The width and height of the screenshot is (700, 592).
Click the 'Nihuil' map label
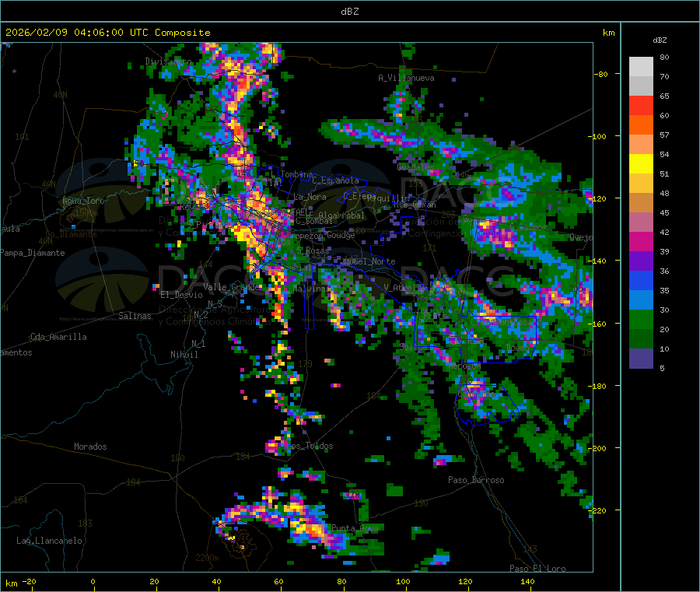(x=184, y=355)
